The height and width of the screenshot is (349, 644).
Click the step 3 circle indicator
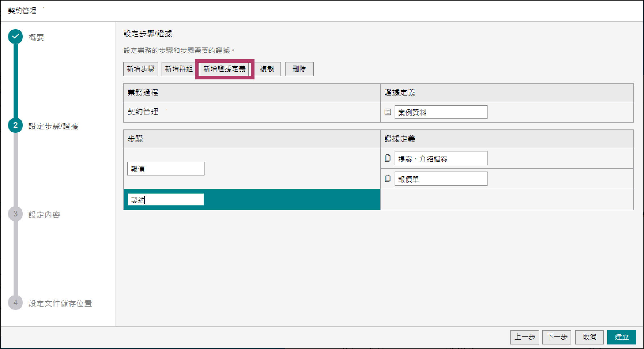[16, 214]
